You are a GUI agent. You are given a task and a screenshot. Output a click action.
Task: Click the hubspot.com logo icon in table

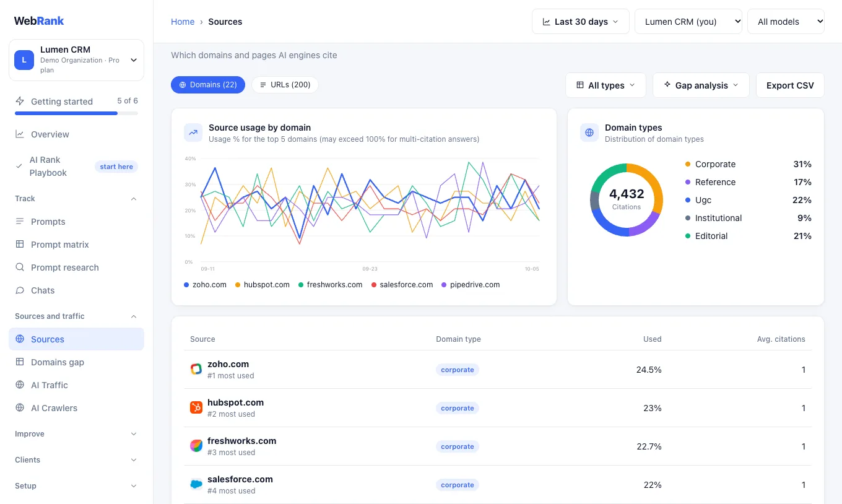point(196,408)
